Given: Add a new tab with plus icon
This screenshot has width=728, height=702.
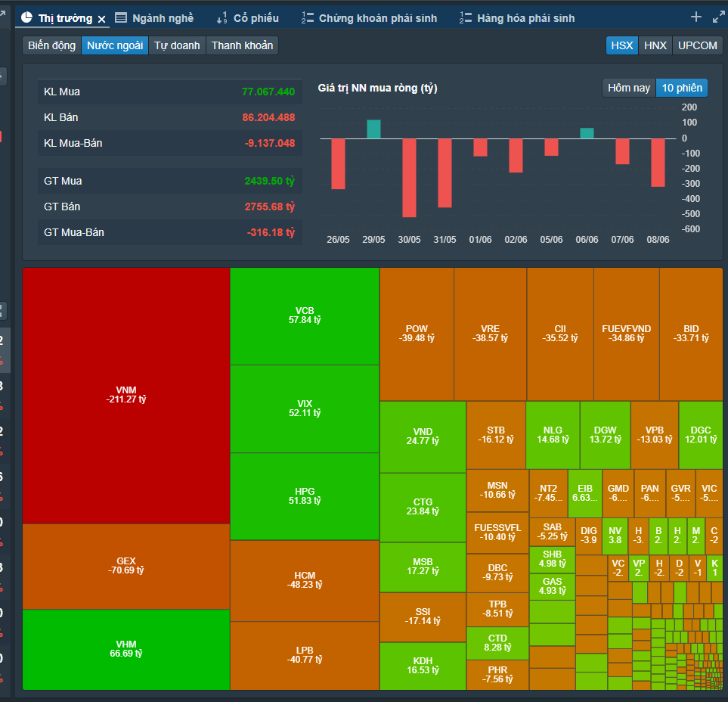Looking at the screenshot, I should [696, 17].
